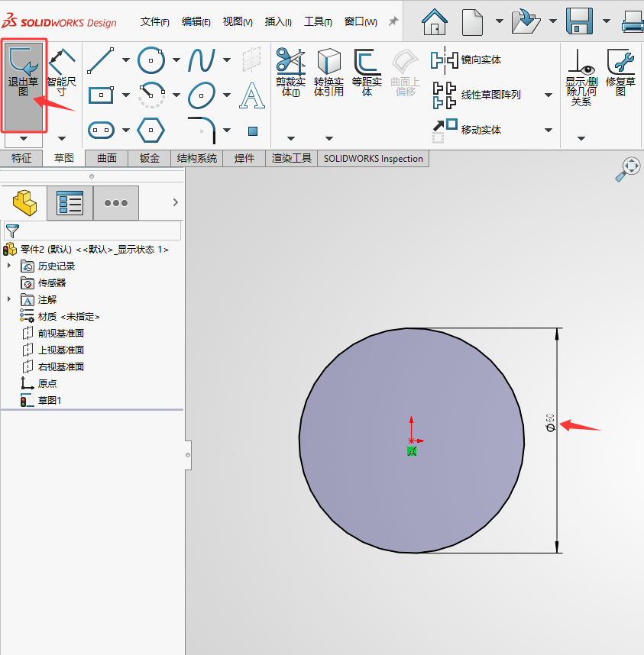This screenshot has height=655, width=644.
Task: Click Convert Entities (转换实体引用)
Action: 329,72
